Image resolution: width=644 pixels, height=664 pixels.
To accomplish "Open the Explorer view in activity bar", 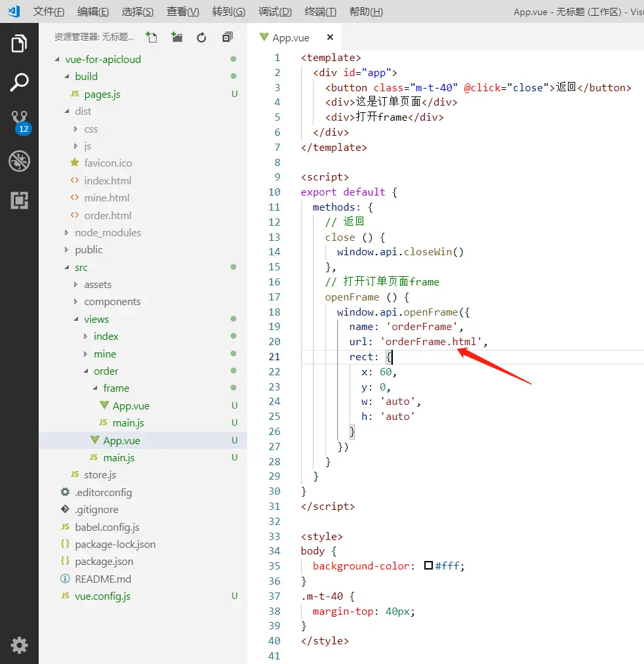I will pos(19,43).
